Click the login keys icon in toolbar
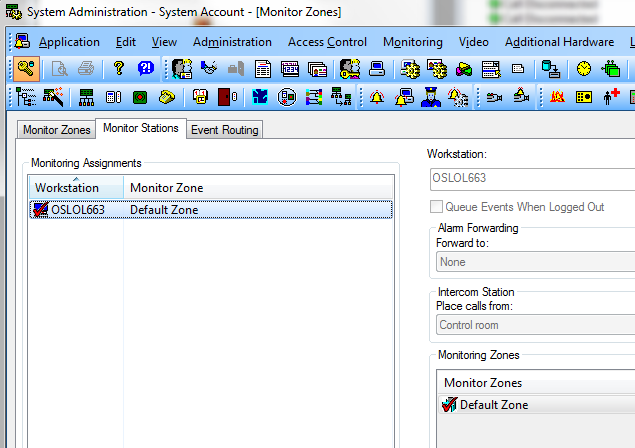The height and width of the screenshot is (448, 635). tap(26, 69)
